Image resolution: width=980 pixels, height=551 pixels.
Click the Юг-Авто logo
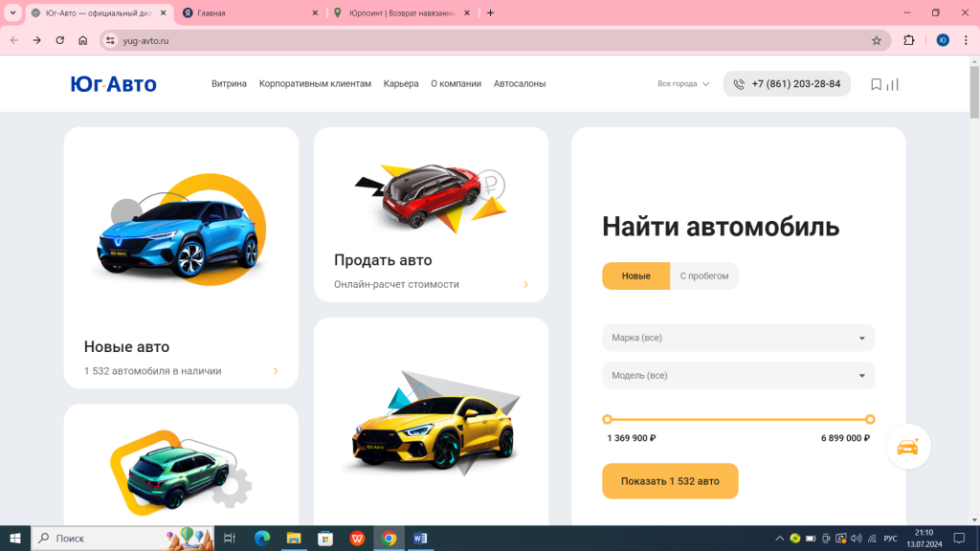point(113,84)
